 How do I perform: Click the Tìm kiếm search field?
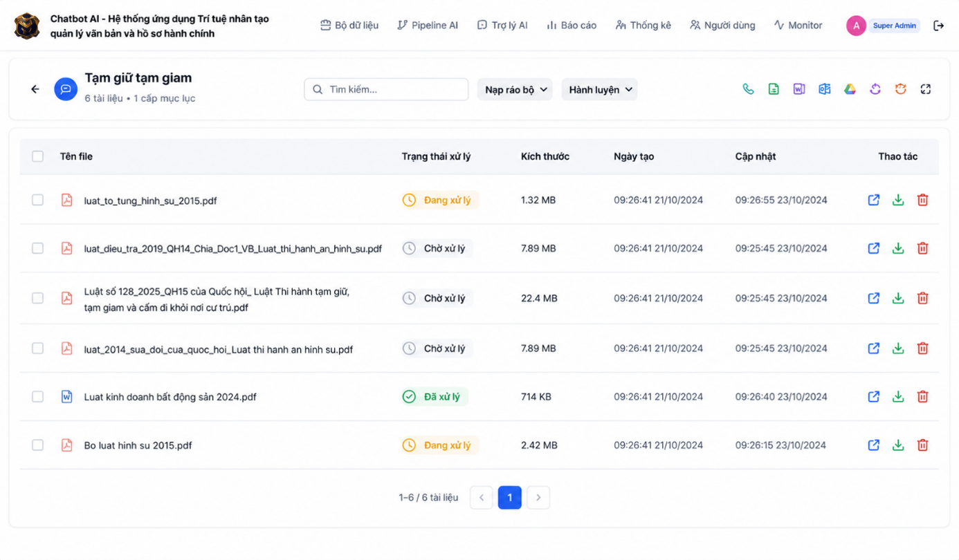tap(386, 89)
